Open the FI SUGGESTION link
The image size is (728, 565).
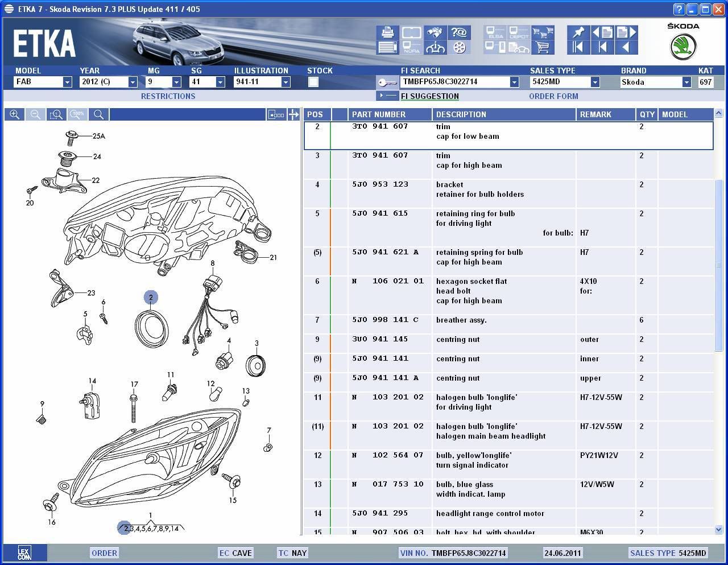click(x=430, y=96)
